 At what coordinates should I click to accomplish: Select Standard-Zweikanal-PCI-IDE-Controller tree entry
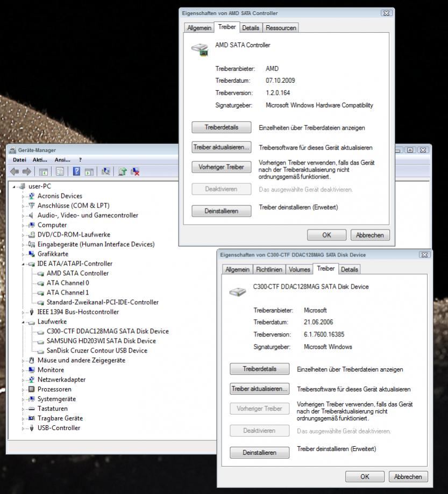103,303
